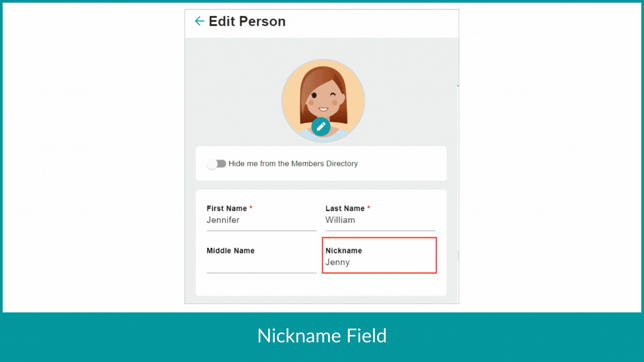Click the word Jenny in the Nickname box
Viewport: 644px width, 362px height.
coord(337,262)
